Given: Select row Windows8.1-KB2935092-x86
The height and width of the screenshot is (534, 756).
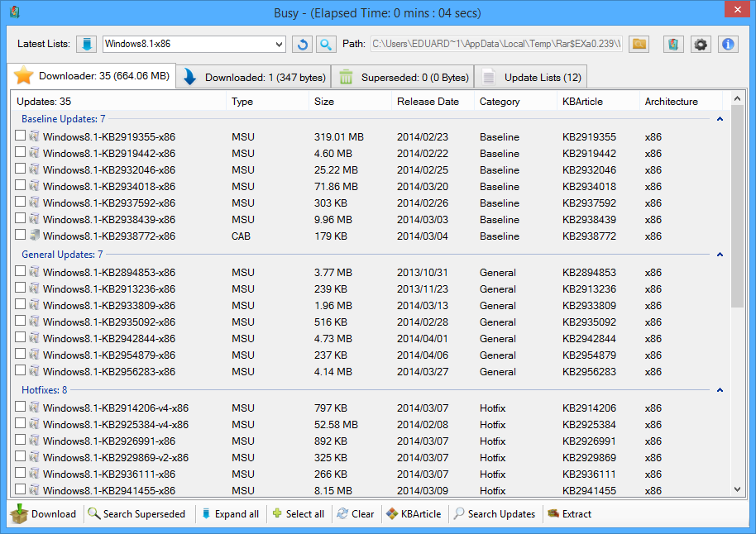Looking at the screenshot, I should (369, 322).
